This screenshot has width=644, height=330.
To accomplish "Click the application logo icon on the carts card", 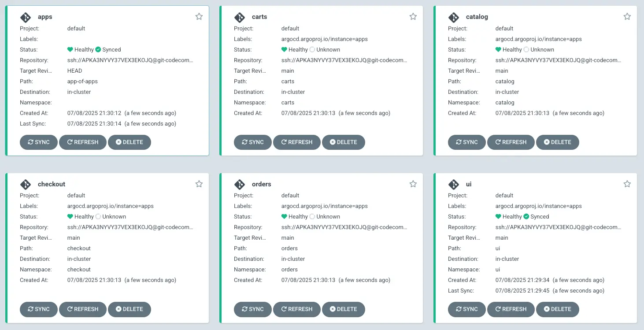I will point(240,17).
